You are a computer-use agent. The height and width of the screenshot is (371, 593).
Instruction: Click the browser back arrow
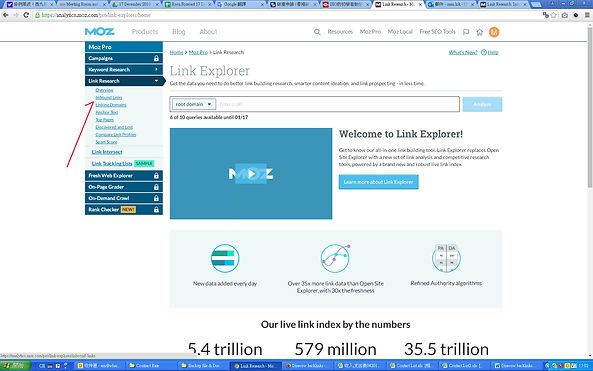point(5,15)
